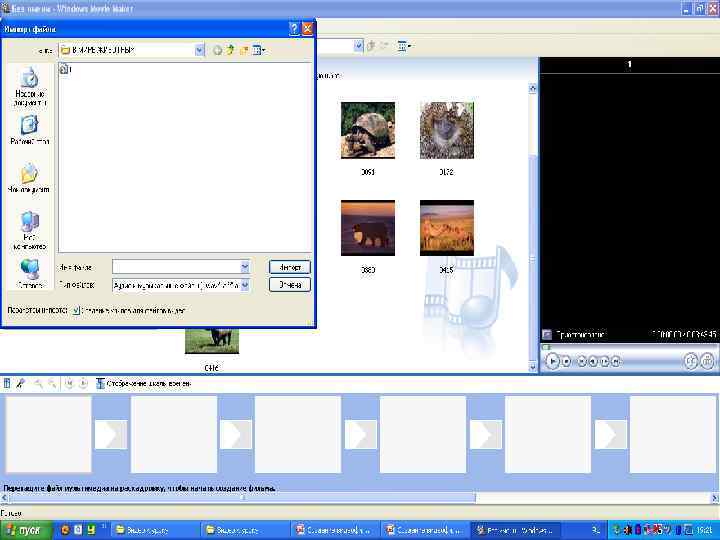
Task: Click Show Timeline button
Action: point(143,383)
